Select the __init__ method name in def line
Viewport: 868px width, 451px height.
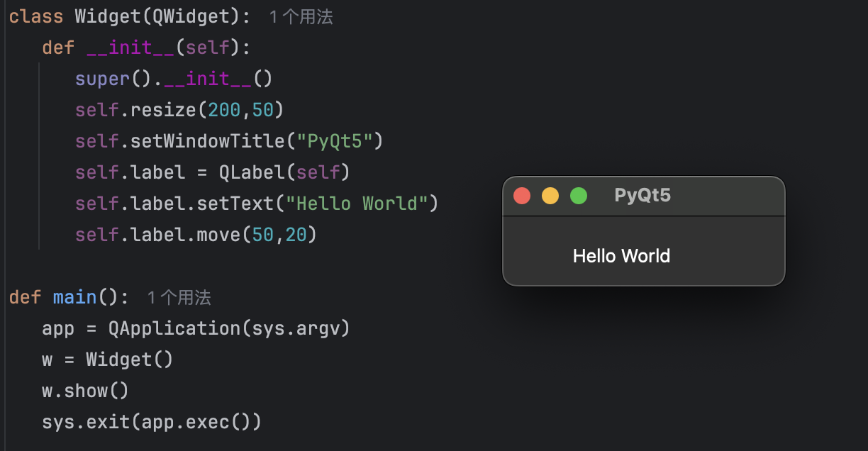(130, 48)
